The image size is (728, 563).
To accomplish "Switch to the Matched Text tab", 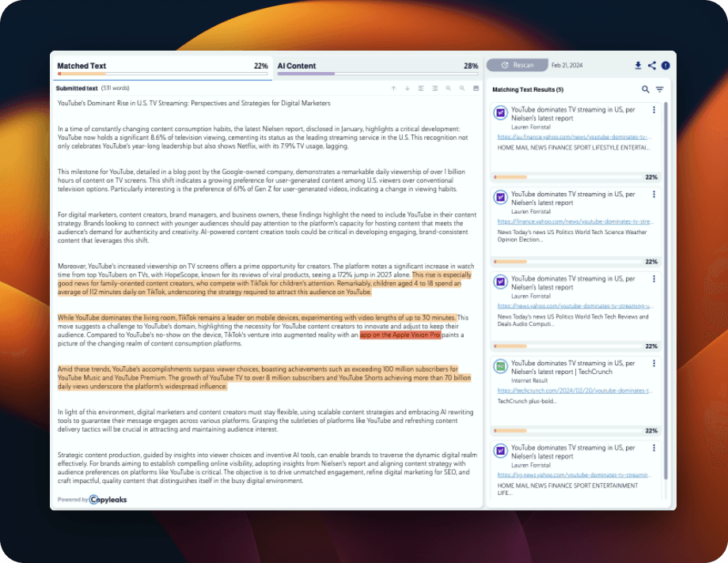I will pyautogui.click(x=82, y=66).
